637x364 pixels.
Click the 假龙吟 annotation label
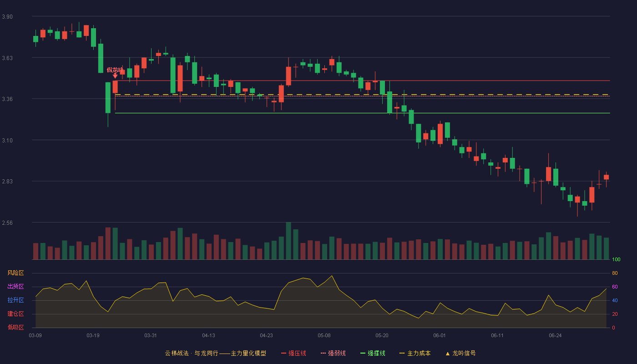pos(115,70)
